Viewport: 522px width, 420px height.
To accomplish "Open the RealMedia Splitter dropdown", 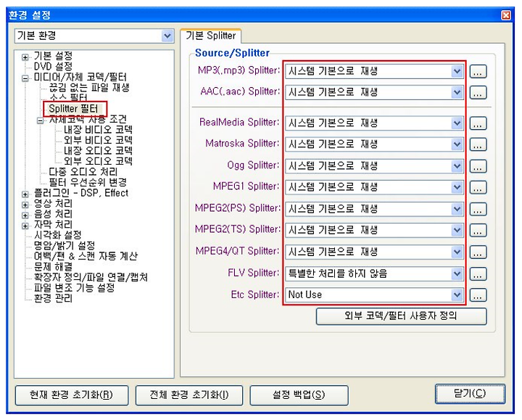I will [374, 123].
